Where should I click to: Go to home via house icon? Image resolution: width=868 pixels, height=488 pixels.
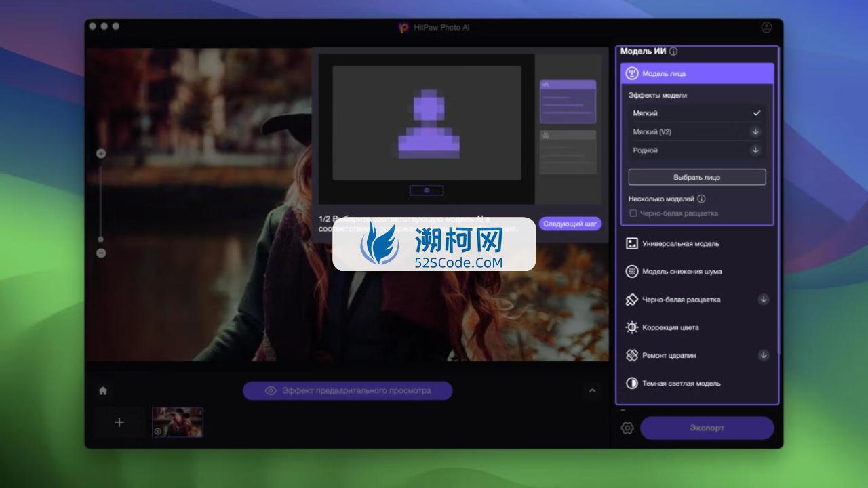click(103, 391)
